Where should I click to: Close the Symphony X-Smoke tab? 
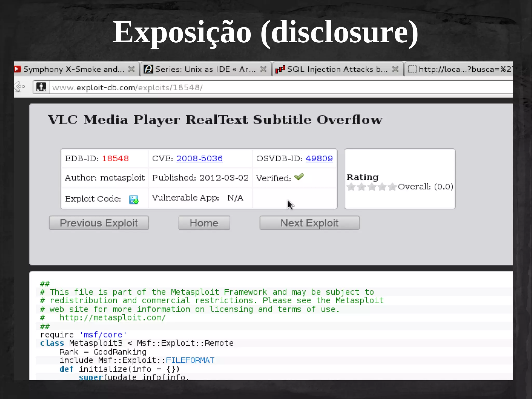pyautogui.click(x=131, y=69)
